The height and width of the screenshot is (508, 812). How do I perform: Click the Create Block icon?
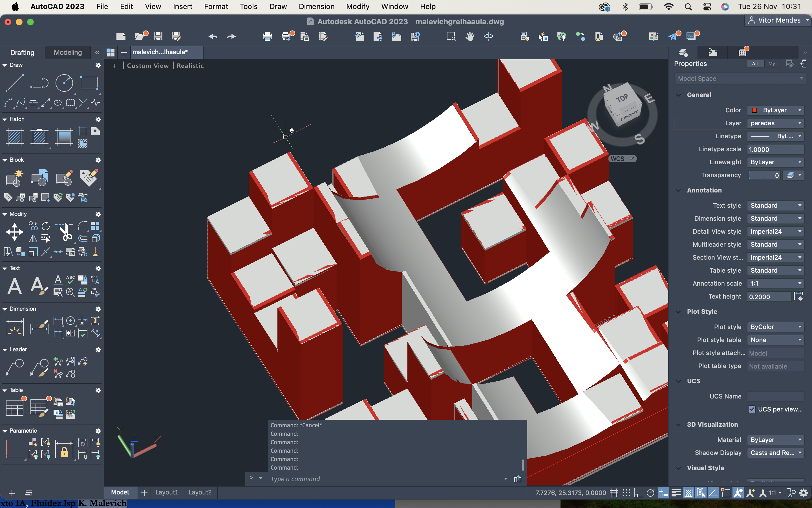tap(14, 178)
